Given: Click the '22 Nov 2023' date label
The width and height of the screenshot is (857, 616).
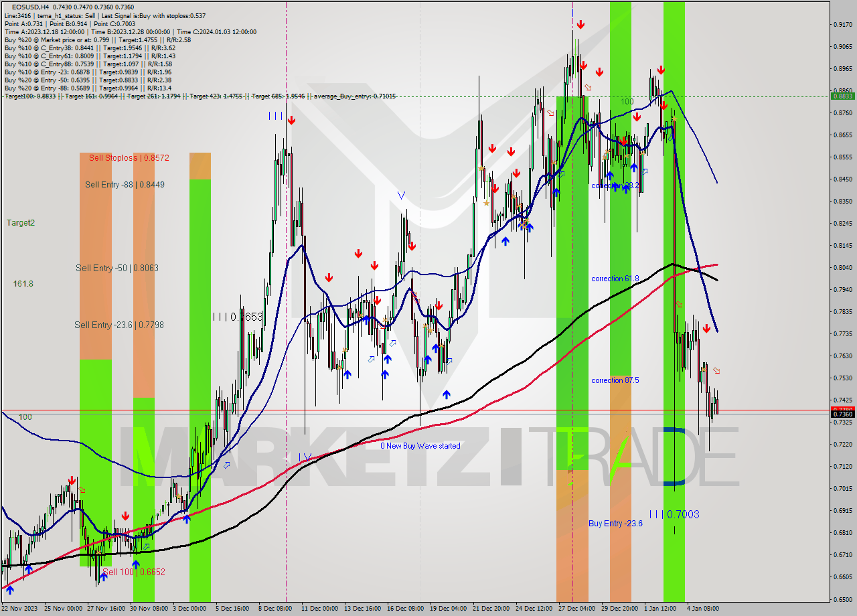Looking at the screenshot, I should tap(20, 609).
